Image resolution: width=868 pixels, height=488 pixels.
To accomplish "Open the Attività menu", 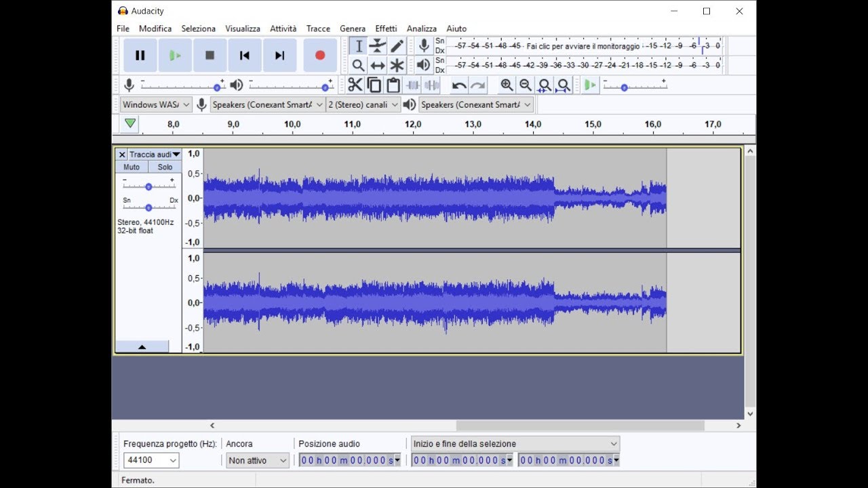I will tap(283, 28).
